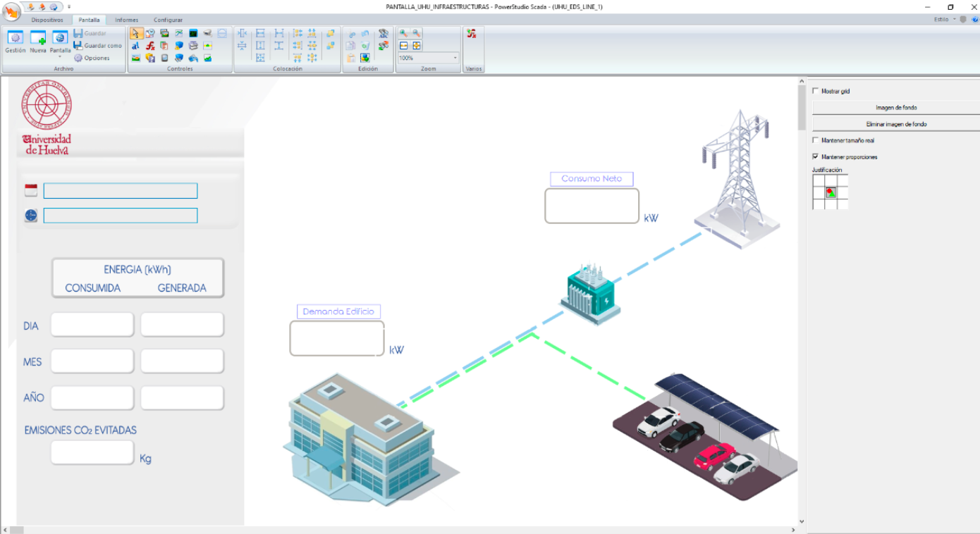Enable the Mostrar grid checkbox
Image resolution: width=980 pixels, height=534 pixels.
click(816, 91)
